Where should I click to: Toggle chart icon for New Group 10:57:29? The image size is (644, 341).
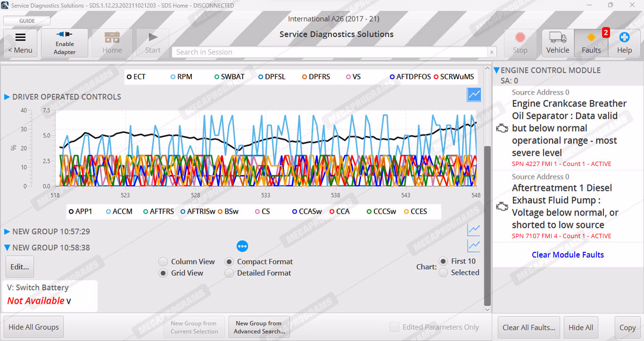click(474, 230)
